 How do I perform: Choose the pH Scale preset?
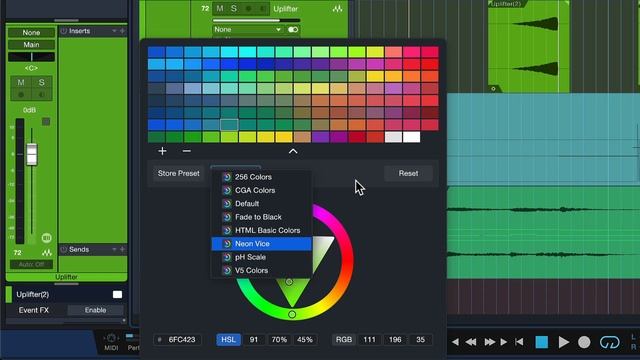261,257
